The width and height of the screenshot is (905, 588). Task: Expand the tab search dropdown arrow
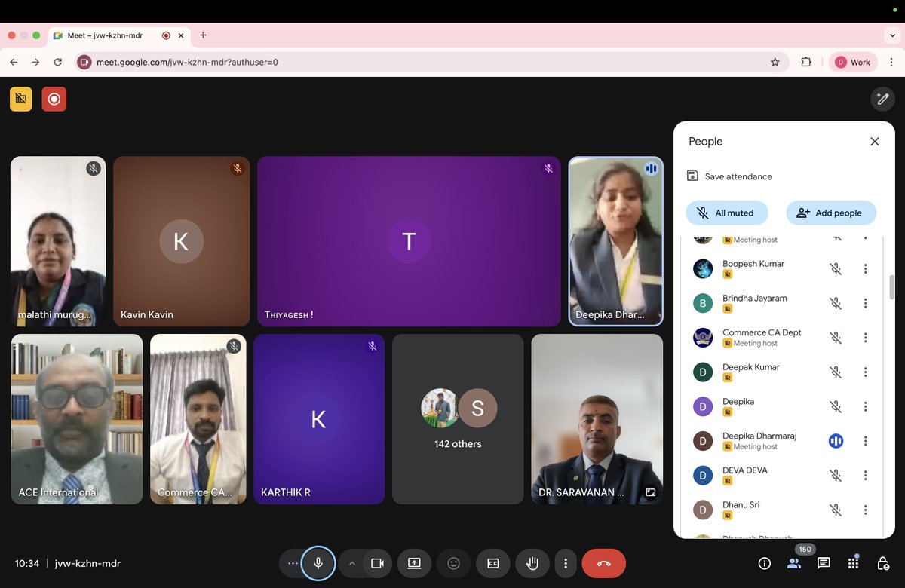pyautogui.click(x=892, y=35)
